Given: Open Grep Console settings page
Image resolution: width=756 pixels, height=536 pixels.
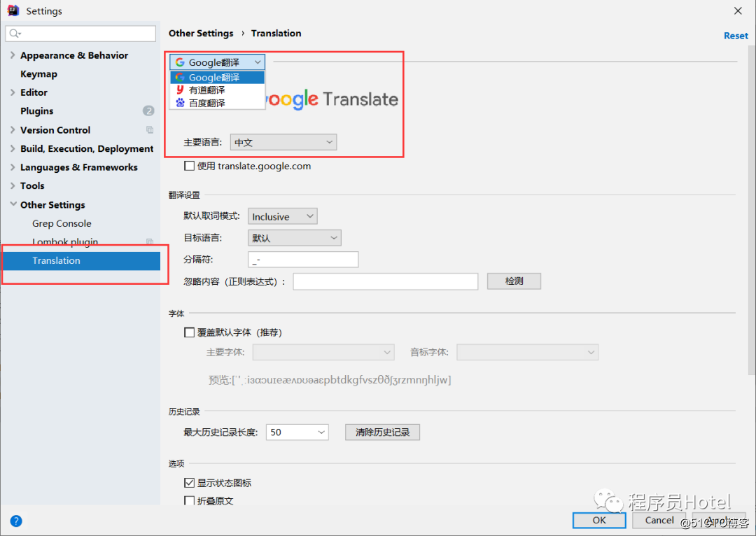Looking at the screenshot, I should coord(62,223).
